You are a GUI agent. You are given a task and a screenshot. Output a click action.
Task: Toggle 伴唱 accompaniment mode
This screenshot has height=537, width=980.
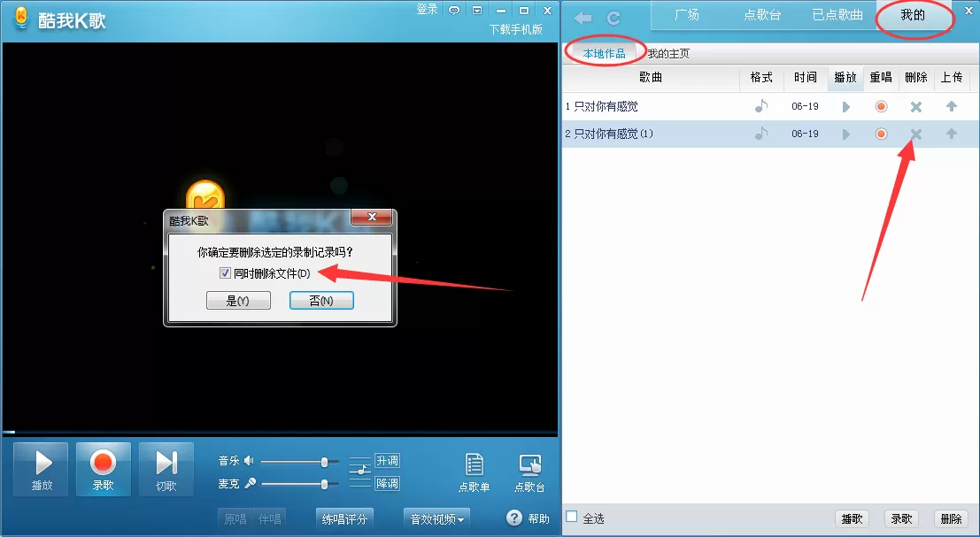point(269,519)
